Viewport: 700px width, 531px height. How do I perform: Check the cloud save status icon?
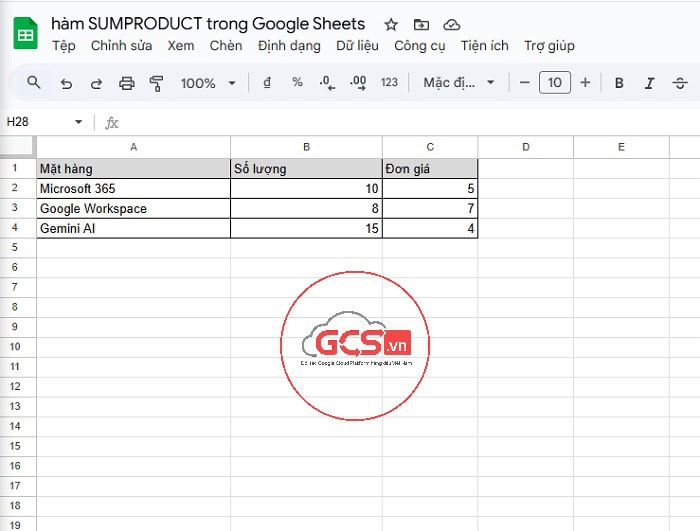pos(451,24)
